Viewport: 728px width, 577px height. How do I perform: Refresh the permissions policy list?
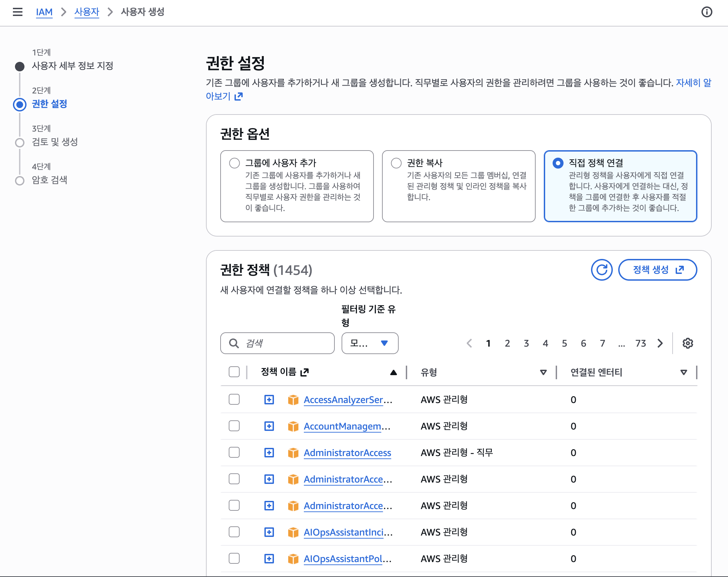click(602, 270)
